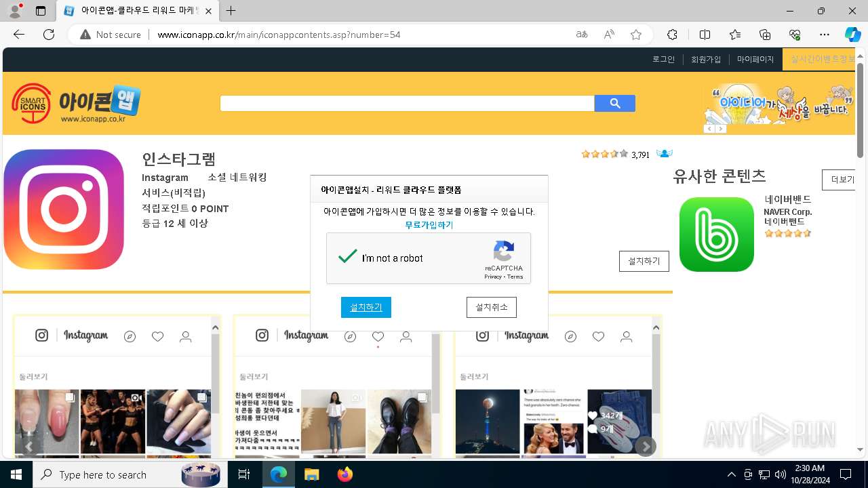868x488 pixels.
Task: Click the Not secure site info label
Action: tap(111, 35)
